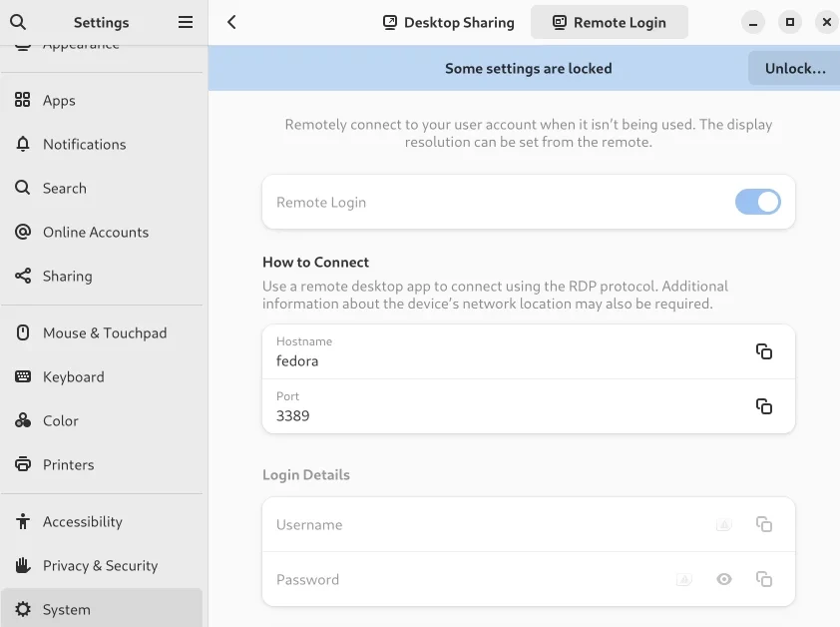Show password with the eye icon
The width and height of the screenshot is (840, 627).
tap(723, 579)
